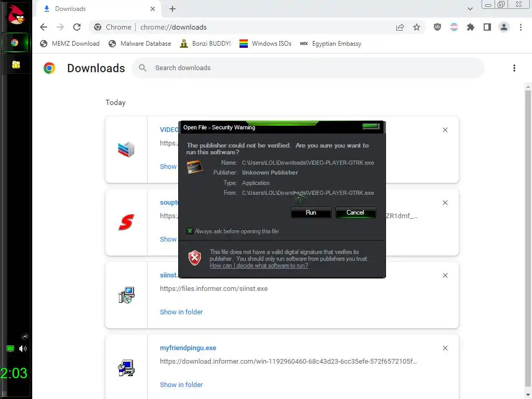The height and width of the screenshot is (399, 532).
Task: Open the Egyptian Embassy bookmark
Action: click(x=331, y=44)
